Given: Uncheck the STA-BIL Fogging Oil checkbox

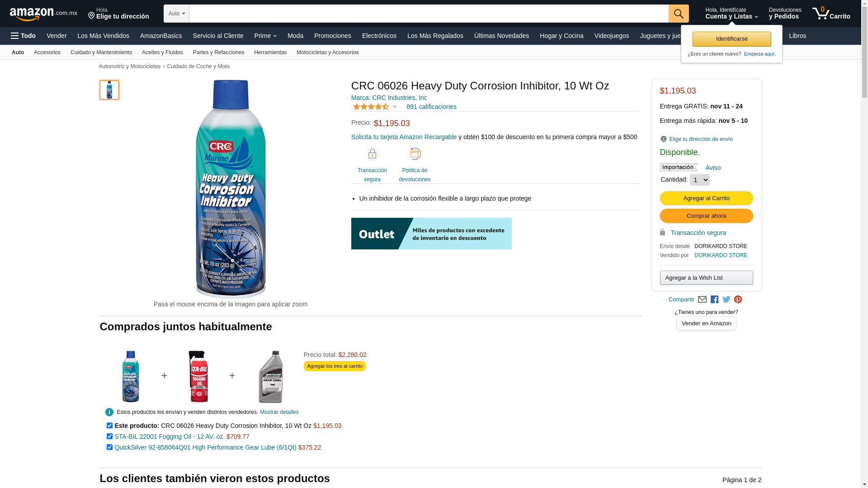Looking at the screenshot, I should pyautogui.click(x=109, y=436).
